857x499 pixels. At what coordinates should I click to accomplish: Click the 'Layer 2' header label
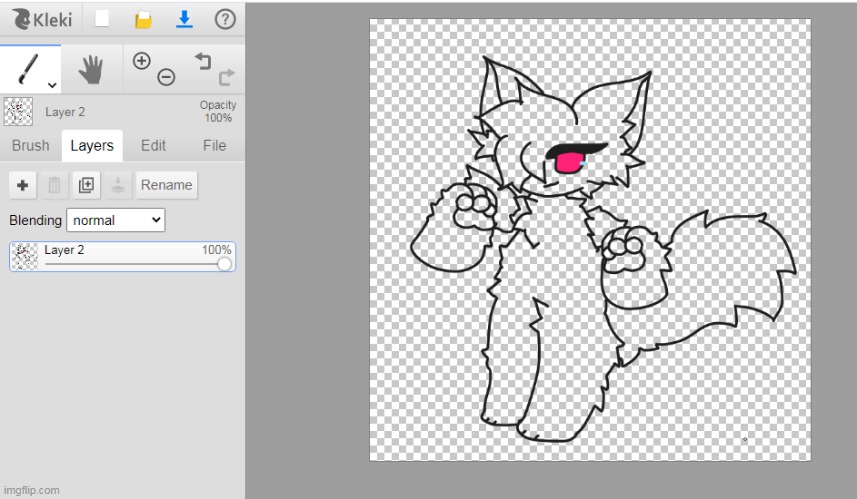(x=65, y=112)
